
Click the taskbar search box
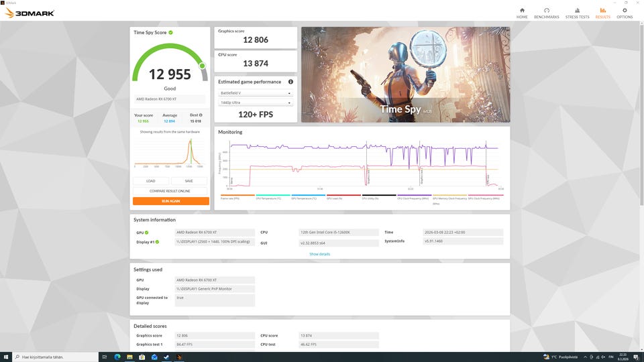click(x=56, y=357)
